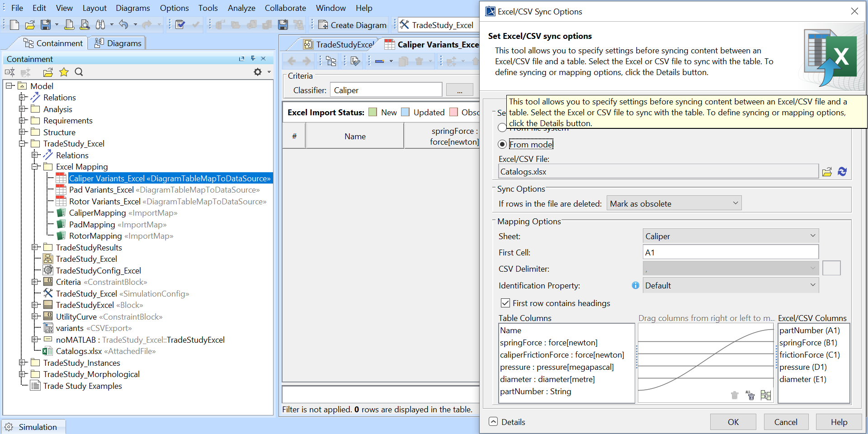Open the Sheet dropdown showing Caliper

[730, 236]
